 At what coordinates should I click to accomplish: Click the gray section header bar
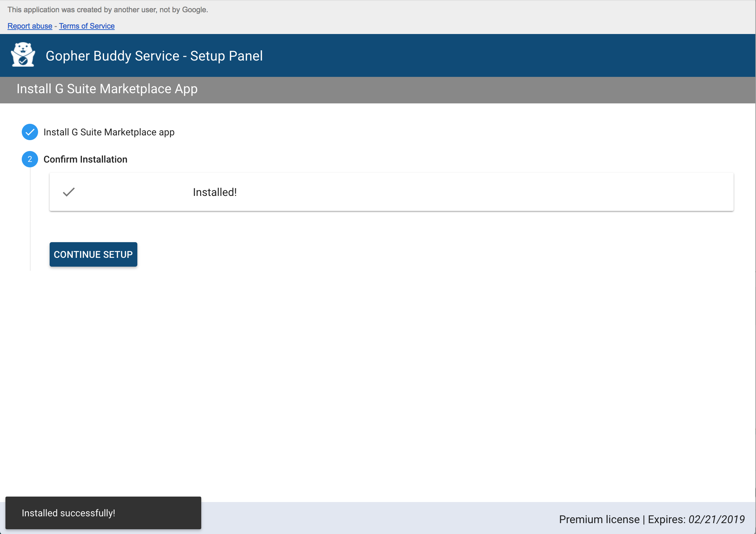[476, 90]
